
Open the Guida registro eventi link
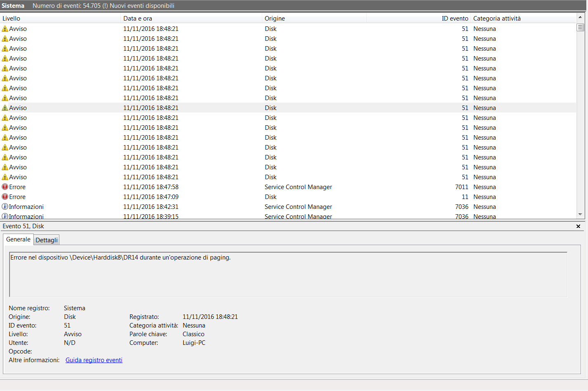[x=94, y=360]
